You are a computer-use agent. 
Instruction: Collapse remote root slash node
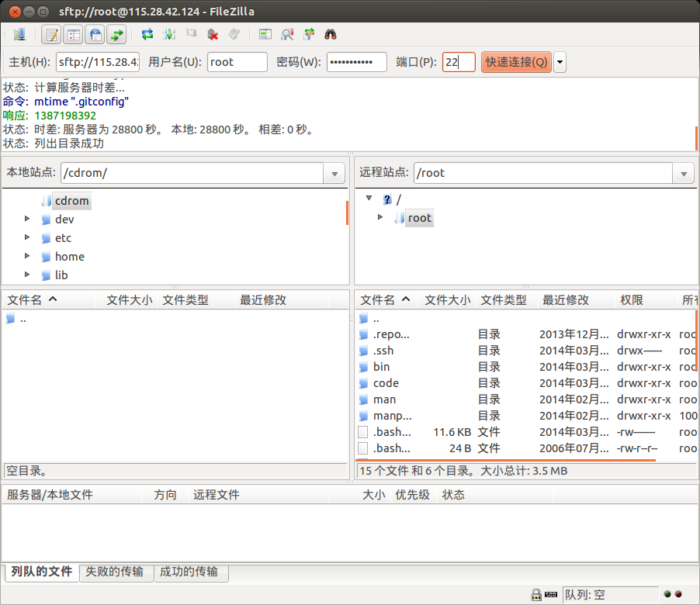369,198
